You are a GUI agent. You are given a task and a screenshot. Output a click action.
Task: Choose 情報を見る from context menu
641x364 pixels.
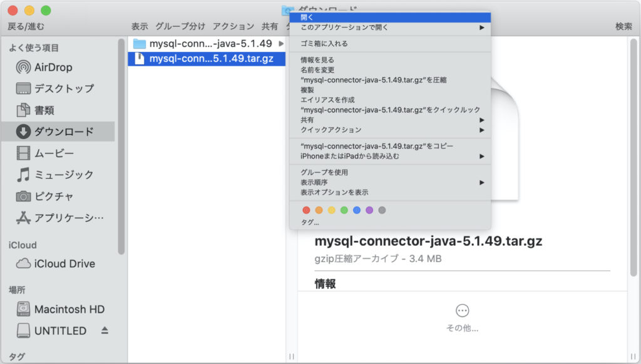[390, 60]
